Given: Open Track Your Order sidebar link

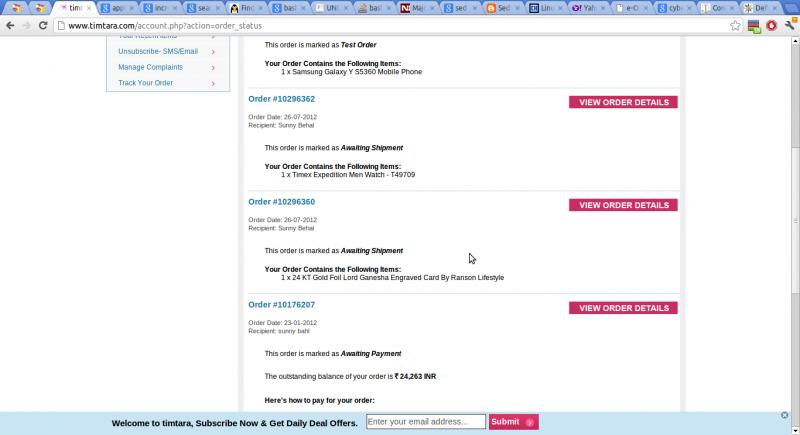Looking at the screenshot, I should [x=145, y=83].
